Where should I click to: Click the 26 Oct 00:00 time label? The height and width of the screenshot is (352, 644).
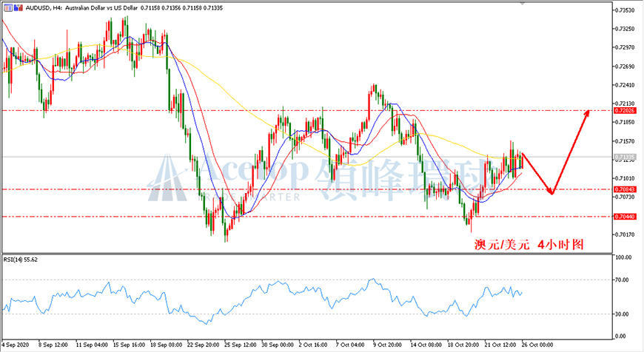537,345
